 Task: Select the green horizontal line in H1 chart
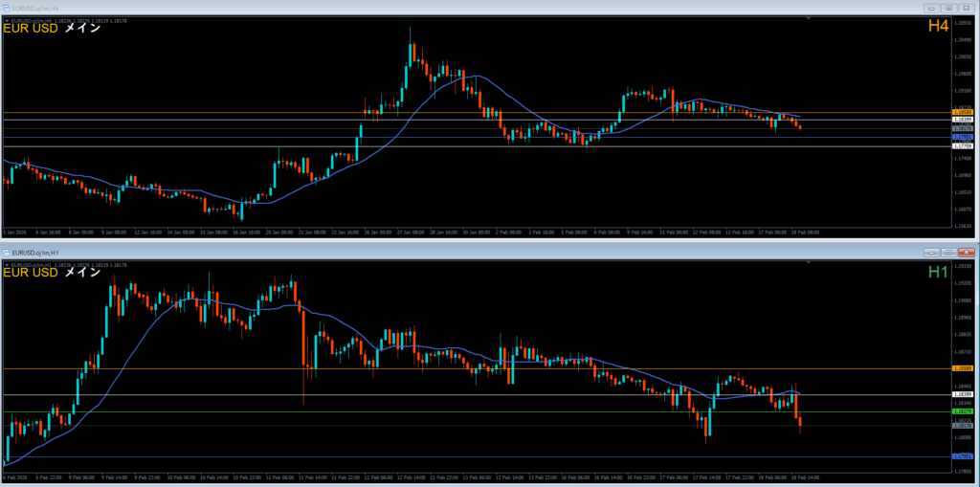pyautogui.click(x=479, y=412)
